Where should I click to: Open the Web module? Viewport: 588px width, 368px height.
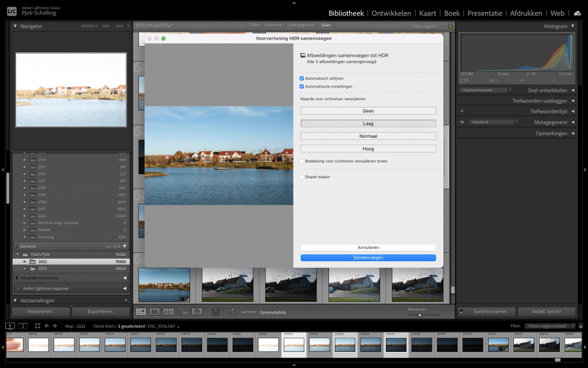557,14
